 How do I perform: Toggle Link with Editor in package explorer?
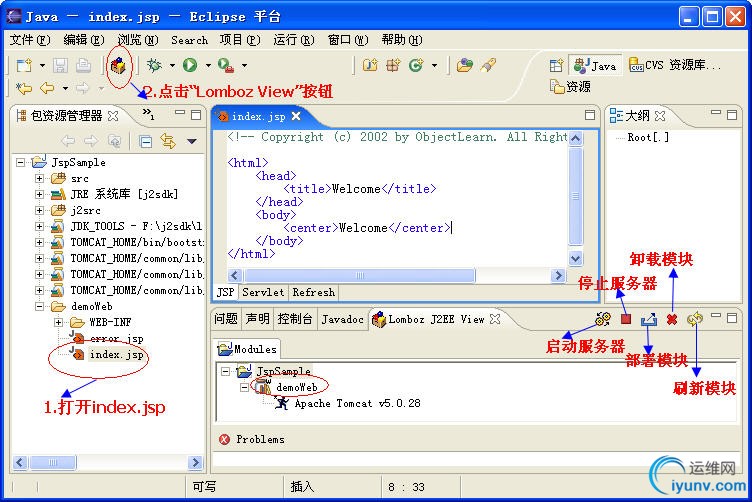[168, 141]
